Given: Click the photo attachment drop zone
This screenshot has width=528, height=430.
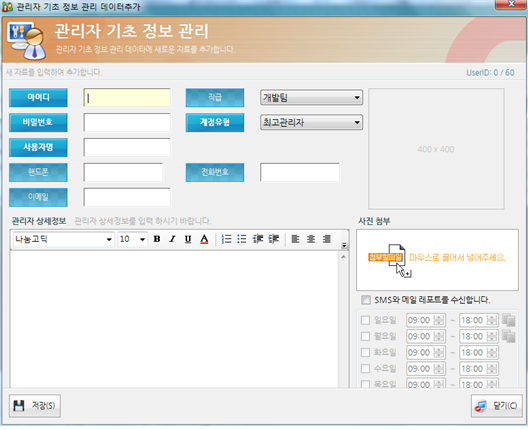Looking at the screenshot, I should [x=437, y=260].
